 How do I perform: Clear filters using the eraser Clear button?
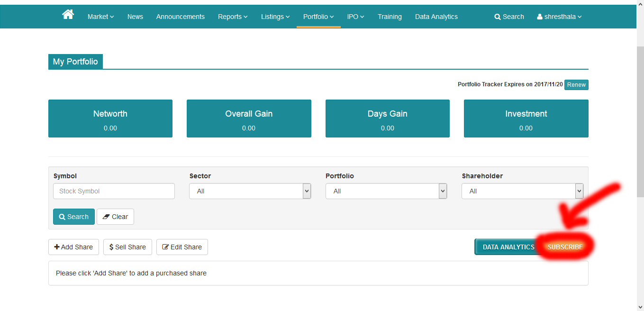[x=115, y=217]
